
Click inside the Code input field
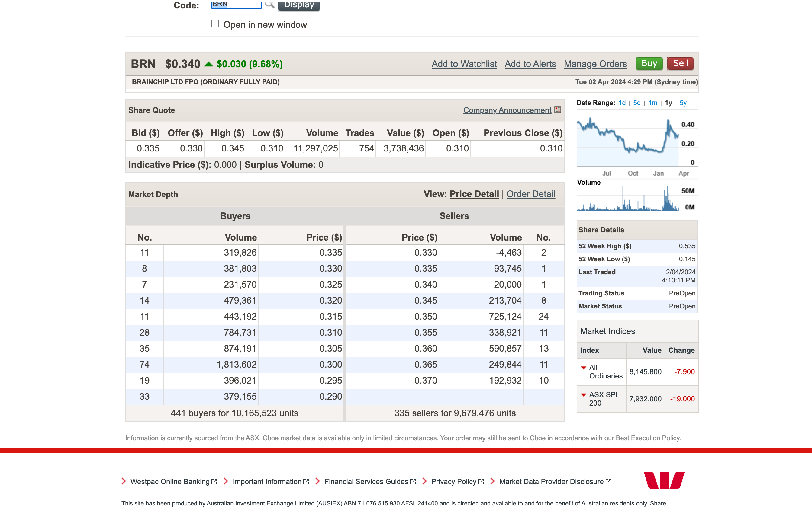point(236,5)
